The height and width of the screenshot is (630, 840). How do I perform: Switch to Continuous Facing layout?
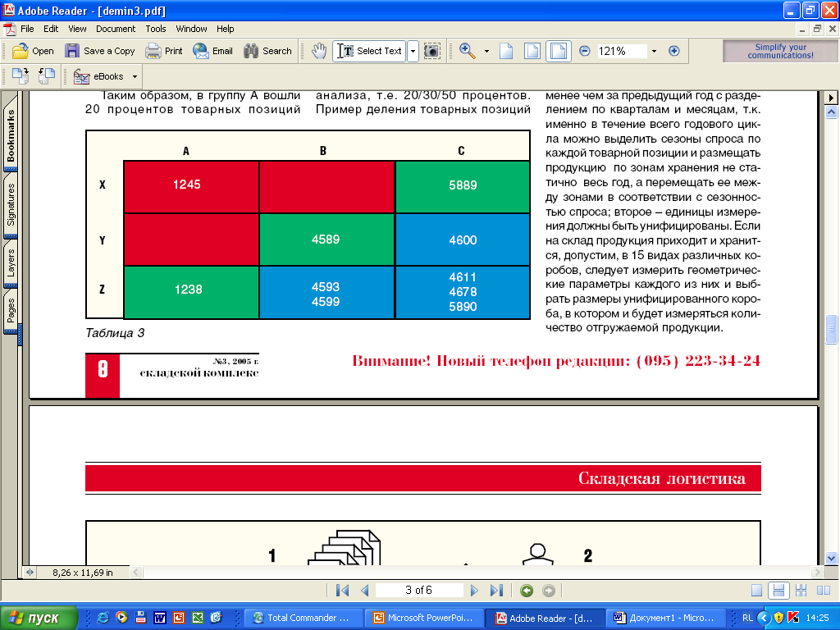pos(801,591)
